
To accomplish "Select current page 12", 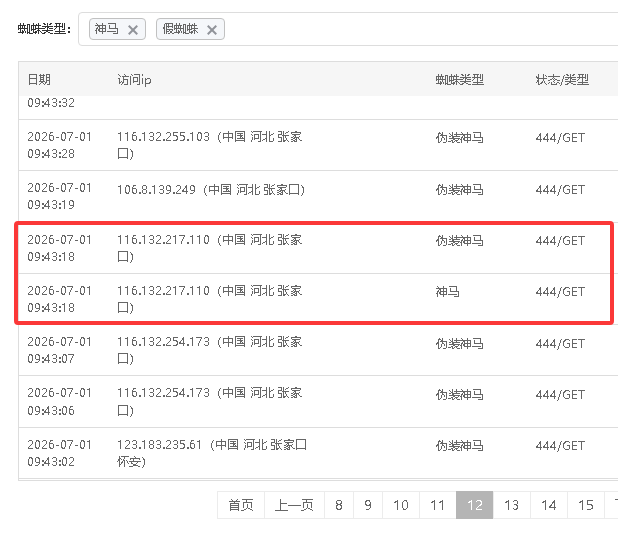I will (x=475, y=505).
